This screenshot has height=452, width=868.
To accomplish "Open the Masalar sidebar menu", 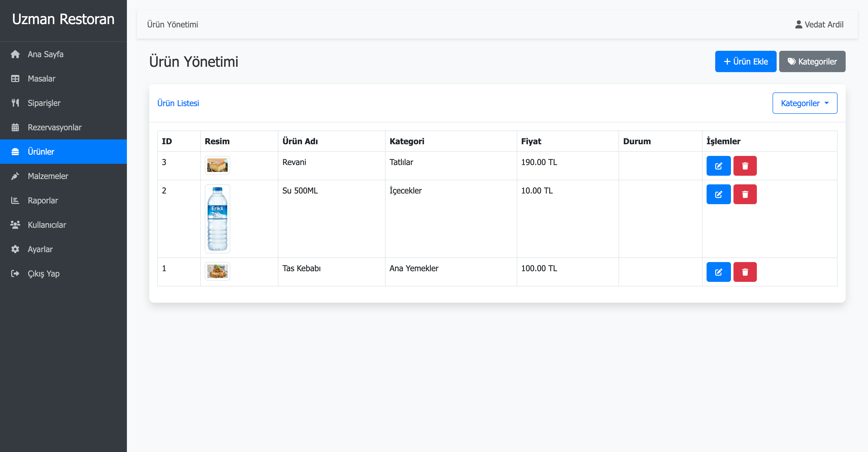I will [x=41, y=78].
